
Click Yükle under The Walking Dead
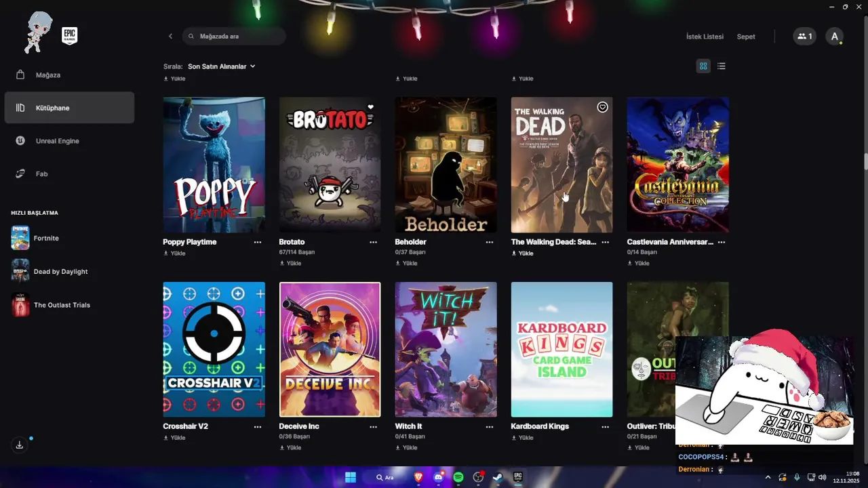click(x=522, y=253)
